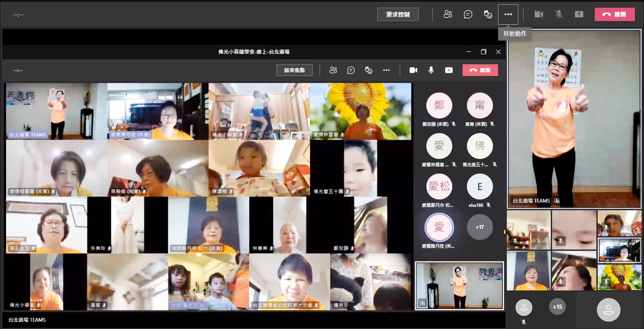
Task: Show participants inside the shared 佛光小菩薩學堂 window
Action: click(333, 70)
